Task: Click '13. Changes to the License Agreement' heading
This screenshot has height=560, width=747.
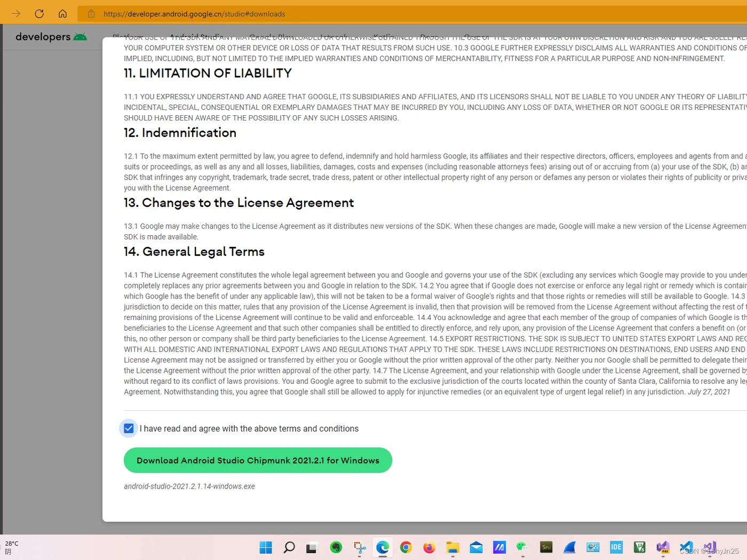Action: pos(239,203)
